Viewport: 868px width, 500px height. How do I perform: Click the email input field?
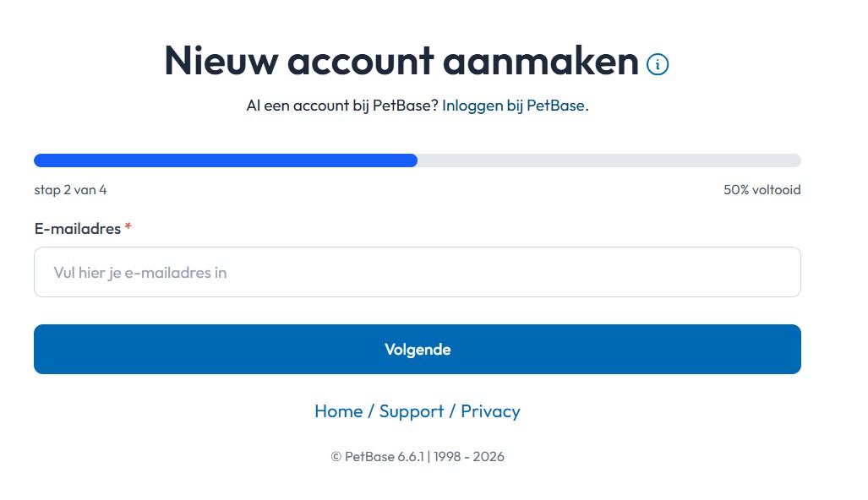[417, 272]
